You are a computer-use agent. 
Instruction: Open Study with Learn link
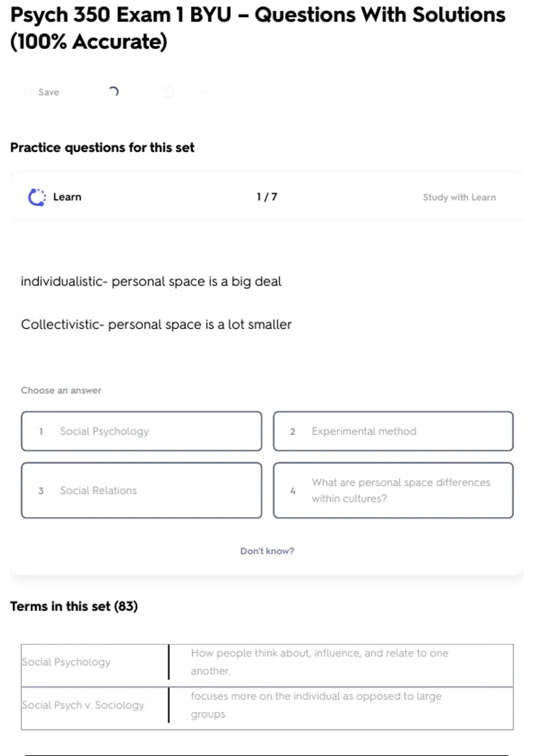[459, 197]
